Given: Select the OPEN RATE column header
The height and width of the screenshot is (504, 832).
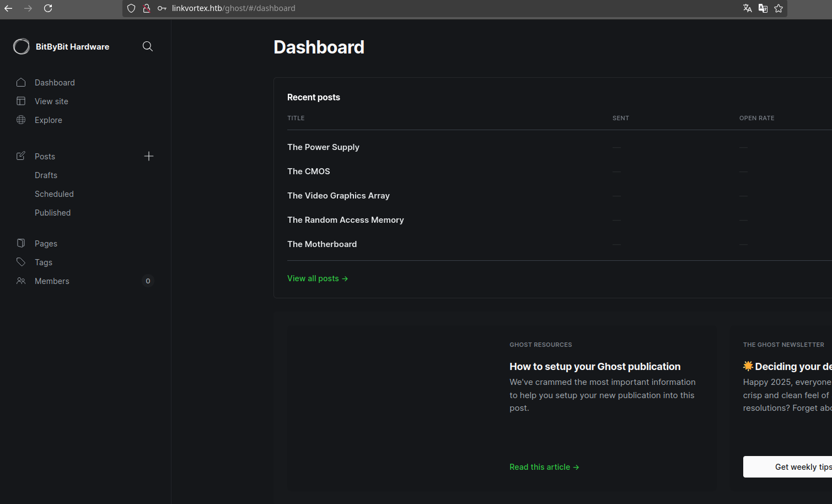Looking at the screenshot, I should point(757,118).
